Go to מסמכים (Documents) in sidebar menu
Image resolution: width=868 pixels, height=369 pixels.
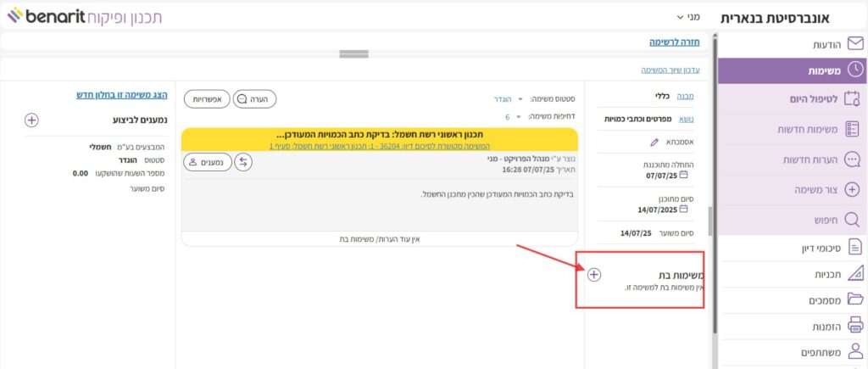[x=822, y=299]
